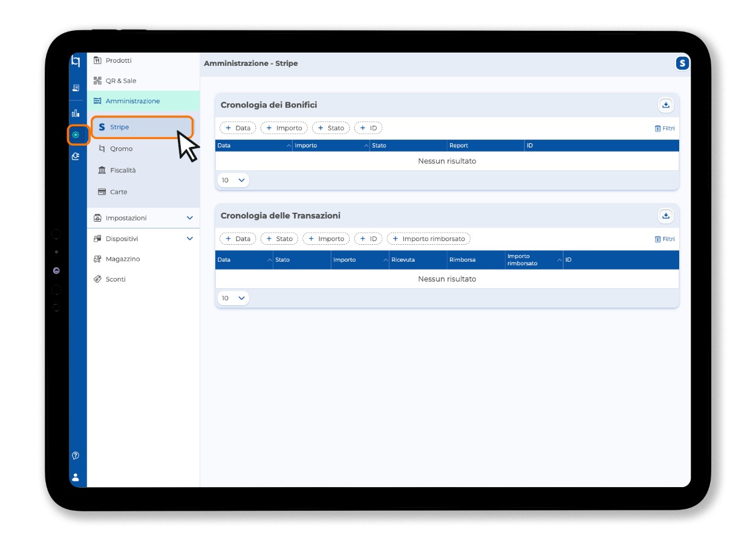Image resolution: width=756 pixels, height=556 pixels.
Task: Open page size dropdown under Bonifici table
Action: pyautogui.click(x=233, y=180)
